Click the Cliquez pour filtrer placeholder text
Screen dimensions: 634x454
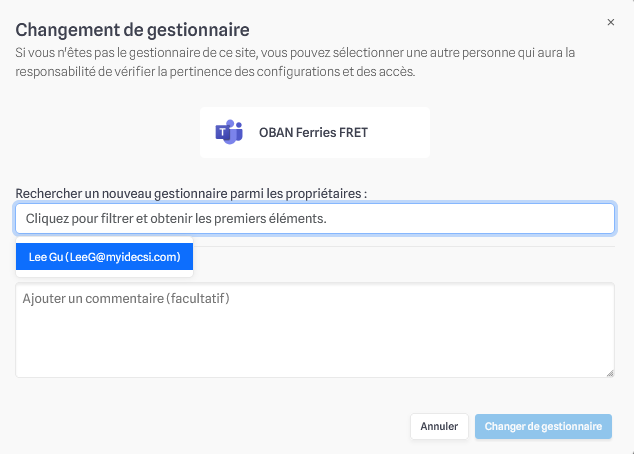click(x=176, y=218)
